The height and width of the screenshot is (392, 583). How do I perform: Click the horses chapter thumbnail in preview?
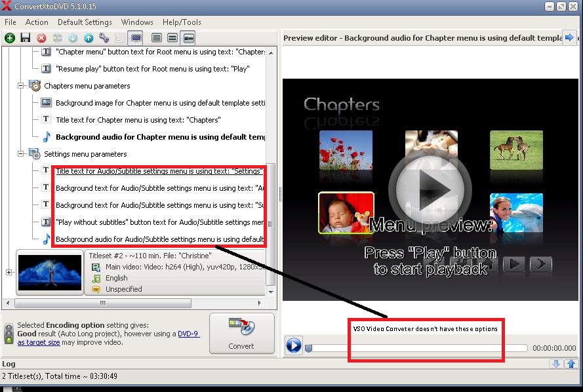point(516,149)
